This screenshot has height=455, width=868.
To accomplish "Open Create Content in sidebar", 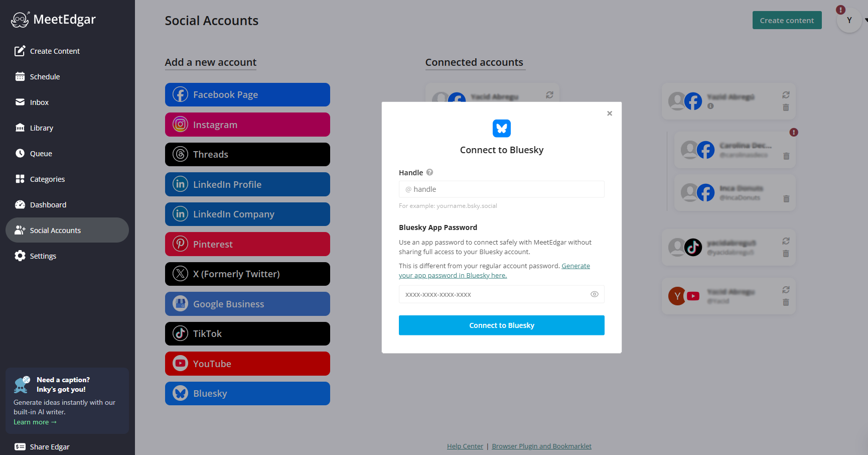I will (67, 51).
